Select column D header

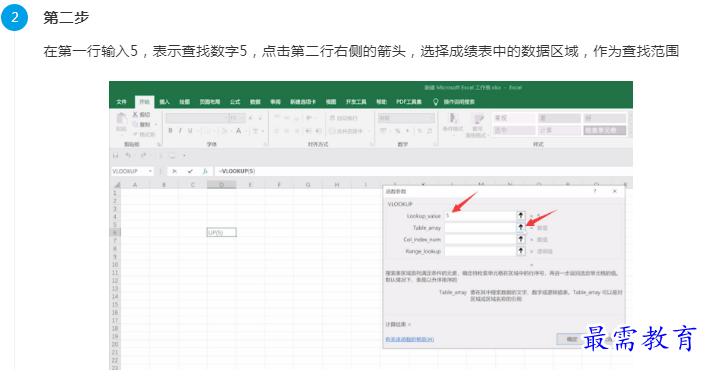[222, 185]
